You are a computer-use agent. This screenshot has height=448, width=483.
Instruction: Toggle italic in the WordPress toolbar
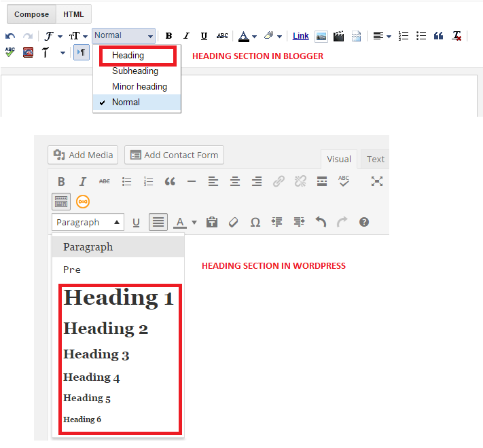tap(83, 181)
